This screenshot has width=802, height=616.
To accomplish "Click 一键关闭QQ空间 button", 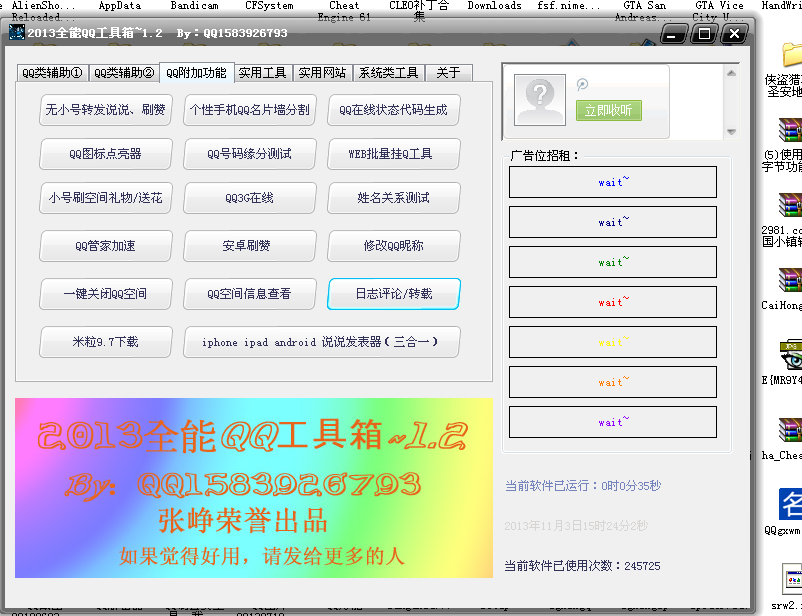I will click(105, 294).
